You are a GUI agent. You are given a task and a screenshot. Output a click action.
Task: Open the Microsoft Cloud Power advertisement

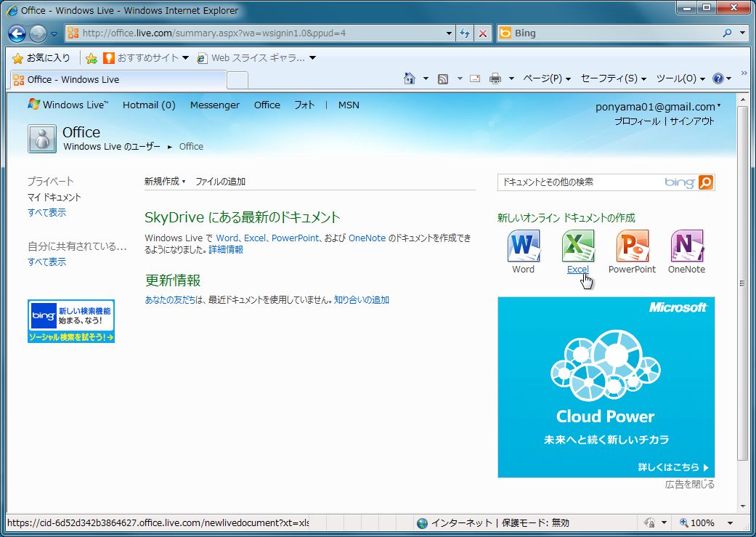(x=606, y=387)
